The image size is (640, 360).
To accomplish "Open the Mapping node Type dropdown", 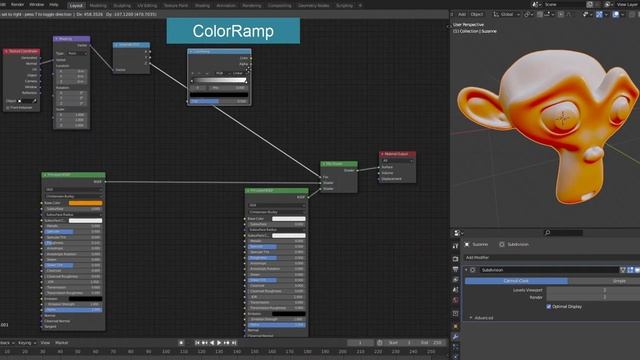I will (78, 53).
